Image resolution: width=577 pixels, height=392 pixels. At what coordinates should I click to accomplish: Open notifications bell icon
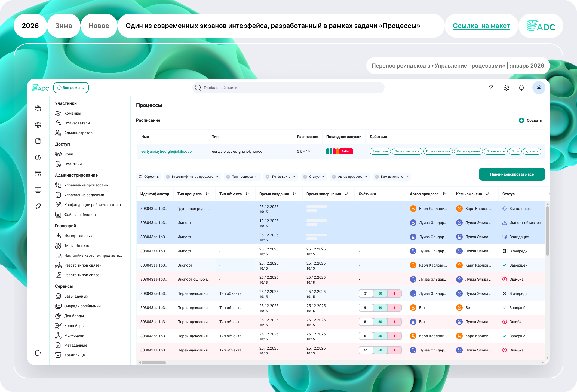click(x=521, y=88)
